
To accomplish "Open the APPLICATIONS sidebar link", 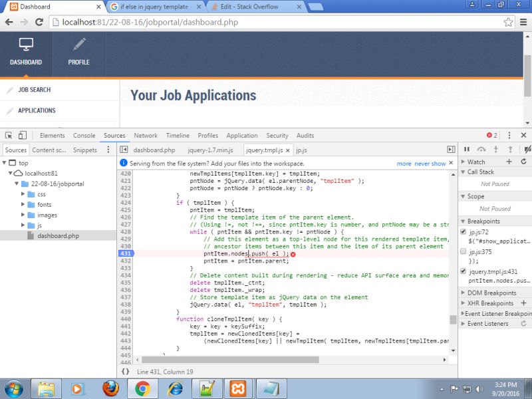I will click(37, 110).
